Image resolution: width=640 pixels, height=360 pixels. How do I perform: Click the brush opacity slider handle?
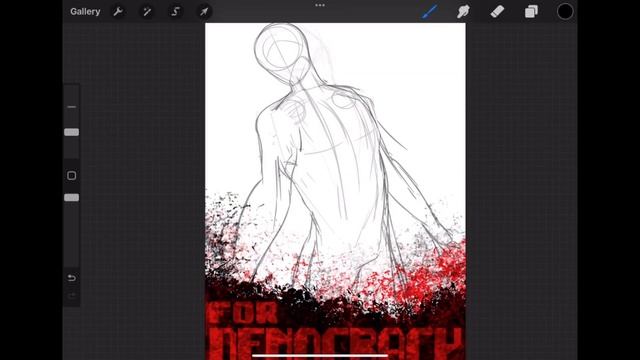click(71, 198)
